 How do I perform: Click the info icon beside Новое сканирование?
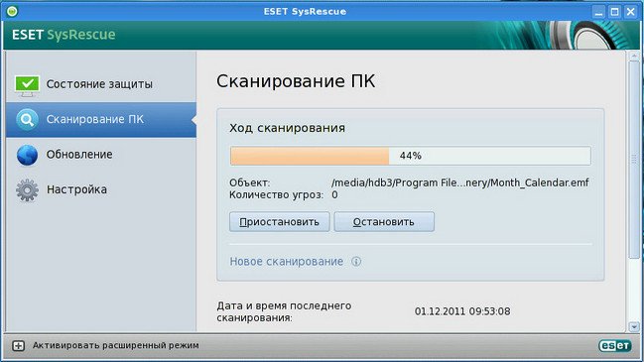[356, 262]
